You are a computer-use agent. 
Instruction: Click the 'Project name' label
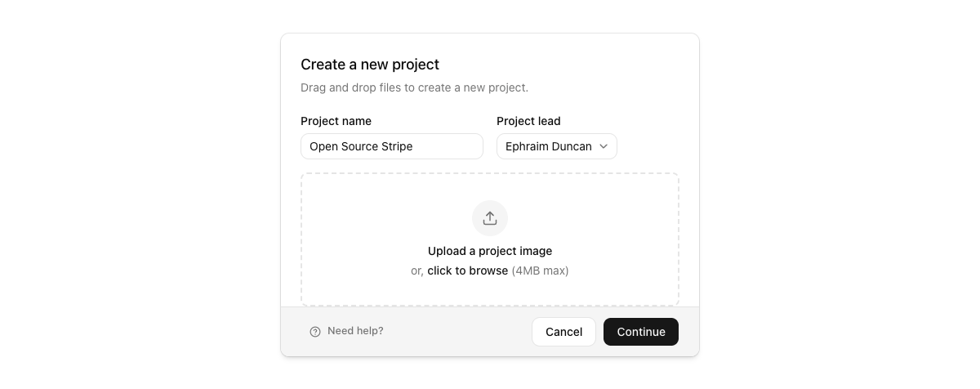pos(336,121)
